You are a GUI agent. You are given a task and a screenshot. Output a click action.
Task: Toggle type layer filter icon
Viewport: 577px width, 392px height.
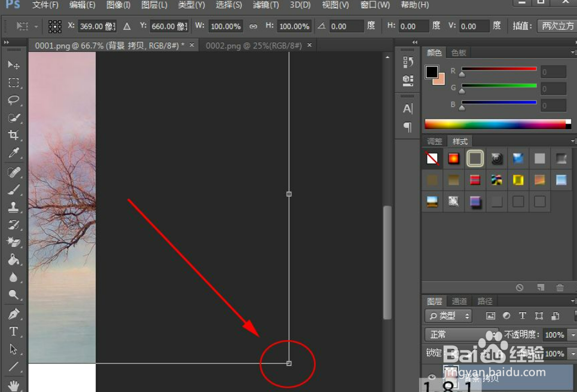522,316
